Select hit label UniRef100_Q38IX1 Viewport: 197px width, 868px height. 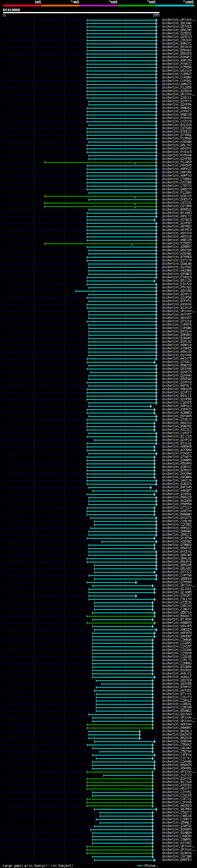(177, 98)
